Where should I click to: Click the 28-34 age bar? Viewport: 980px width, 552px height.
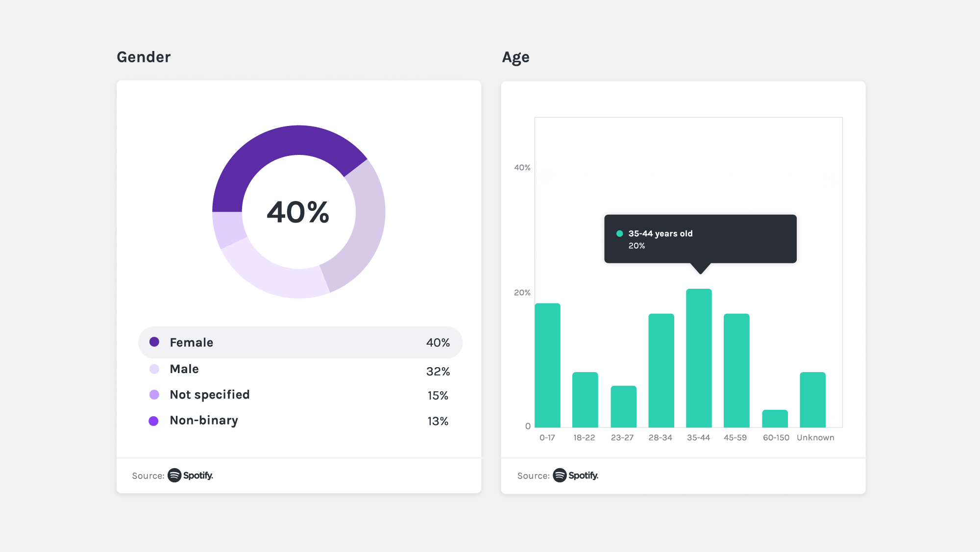(661, 371)
